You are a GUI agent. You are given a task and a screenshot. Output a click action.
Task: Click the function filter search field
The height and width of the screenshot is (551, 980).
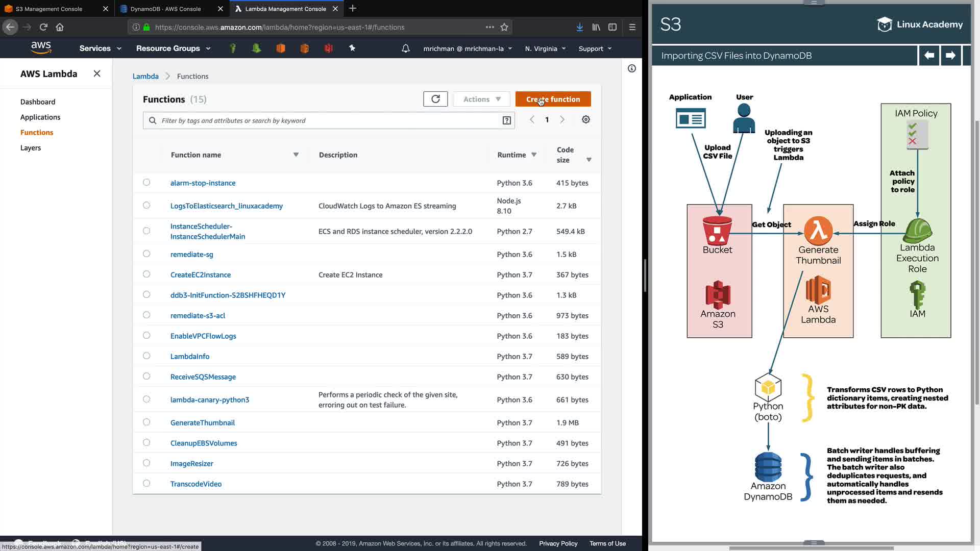pos(327,120)
